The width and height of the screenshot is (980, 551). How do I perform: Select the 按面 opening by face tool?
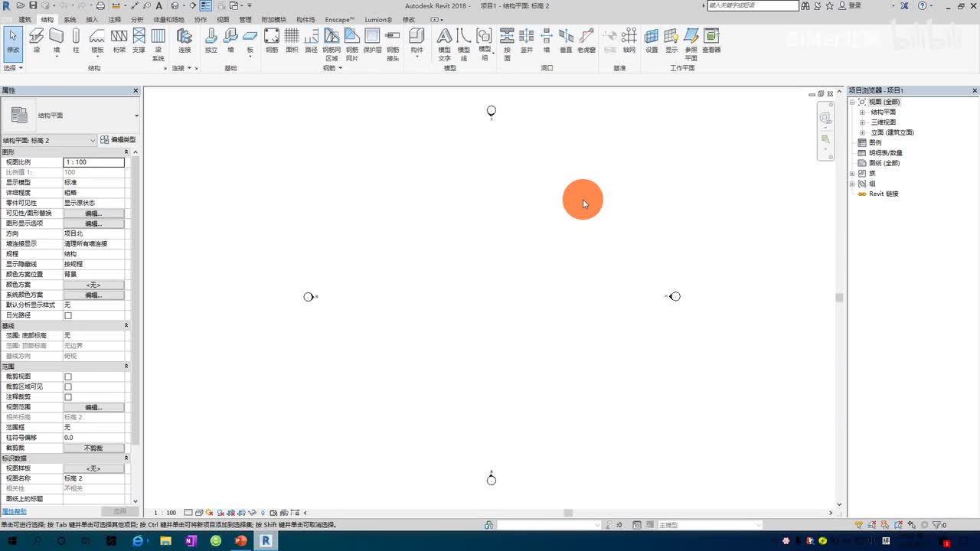point(507,44)
